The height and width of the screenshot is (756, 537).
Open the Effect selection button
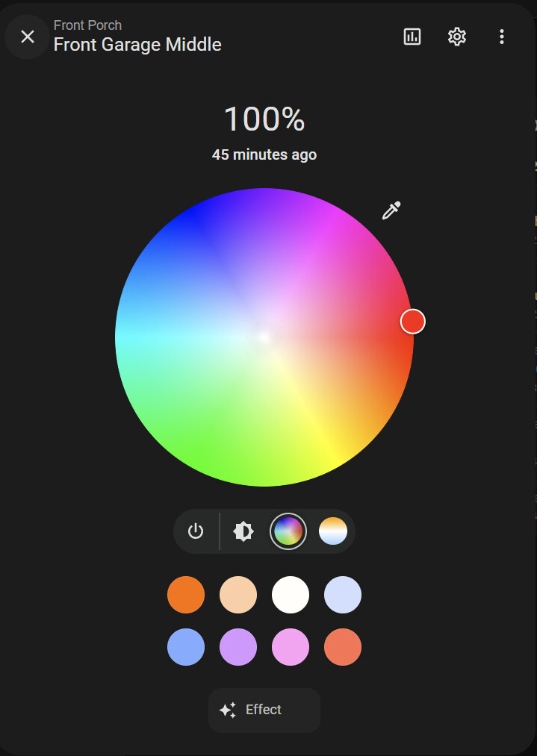(264, 710)
